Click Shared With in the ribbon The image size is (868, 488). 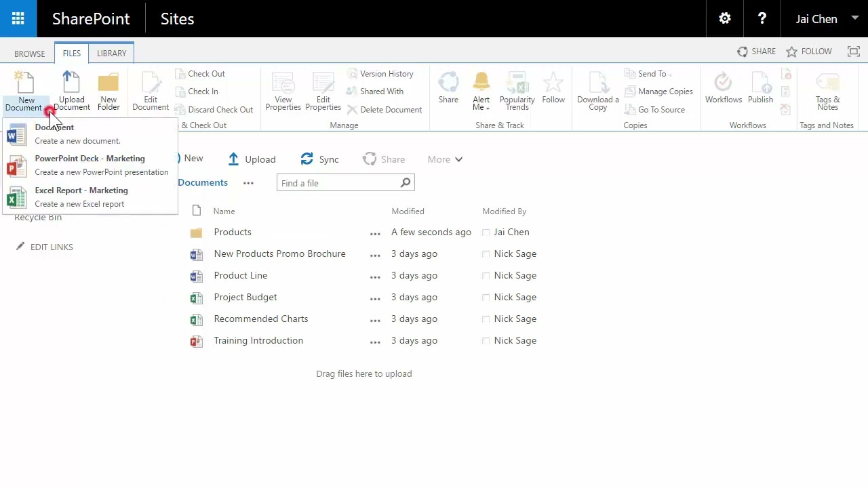(x=375, y=91)
